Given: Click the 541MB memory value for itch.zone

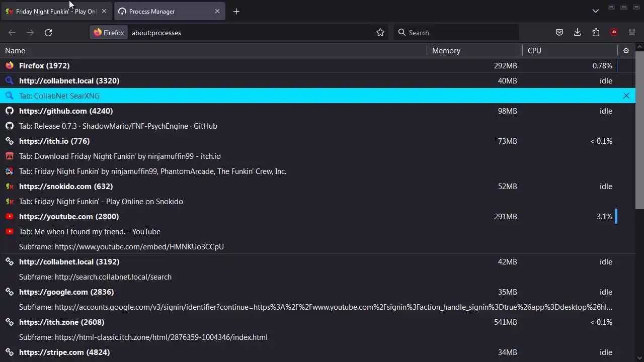Looking at the screenshot, I should 505,322.
